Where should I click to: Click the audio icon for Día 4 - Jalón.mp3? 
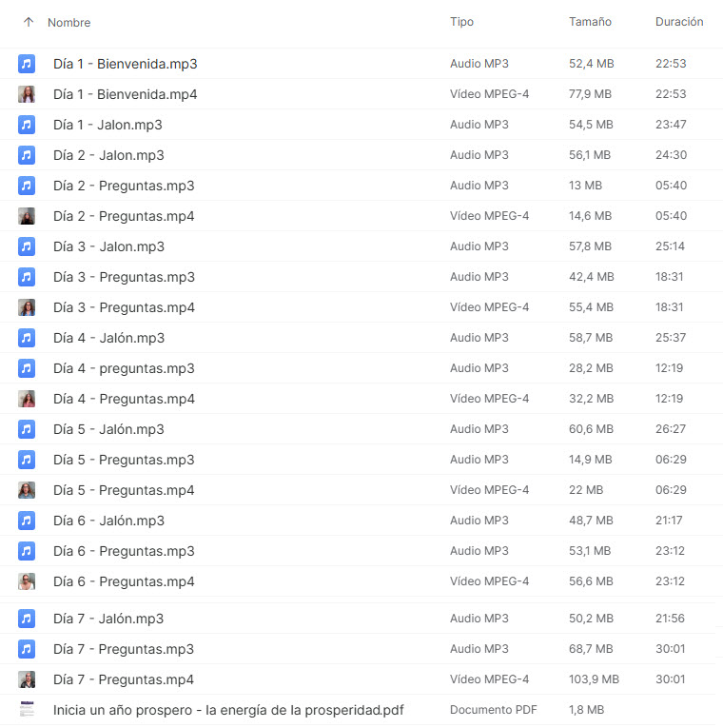[27, 338]
